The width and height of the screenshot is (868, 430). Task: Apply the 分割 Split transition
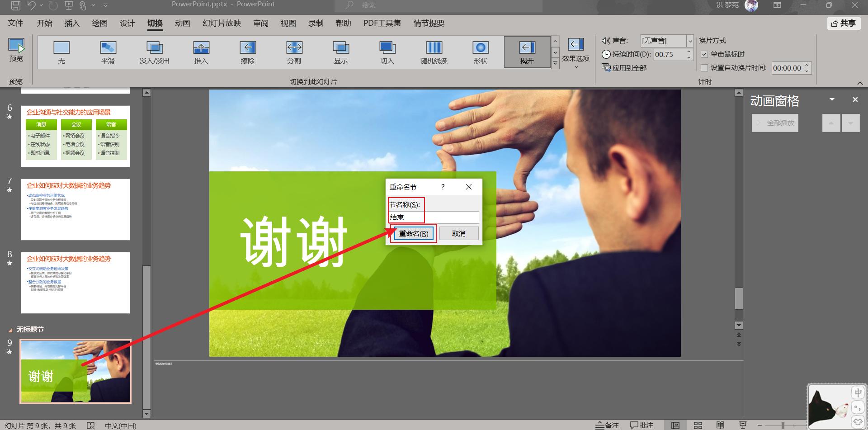coord(294,52)
